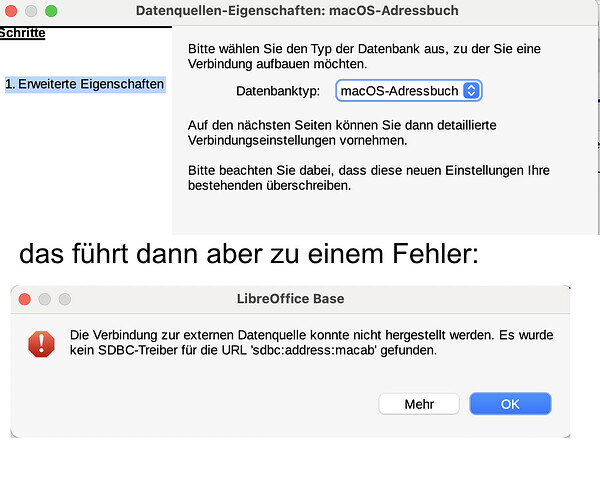Click red error stop icon in dialog
Viewport: 600px width, 484px height.
41,344
